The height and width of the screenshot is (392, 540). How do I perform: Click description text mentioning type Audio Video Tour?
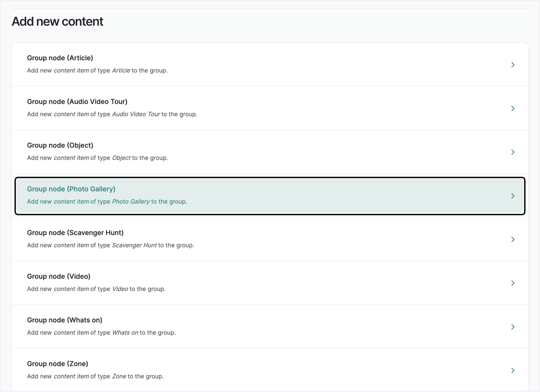click(112, 114)
